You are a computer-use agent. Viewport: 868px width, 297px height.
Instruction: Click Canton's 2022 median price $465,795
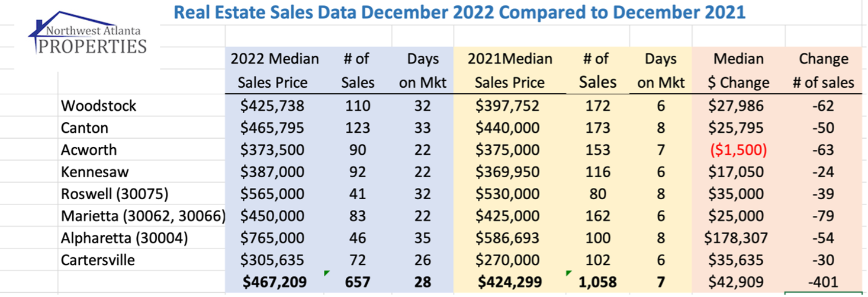tap(272, 128)
